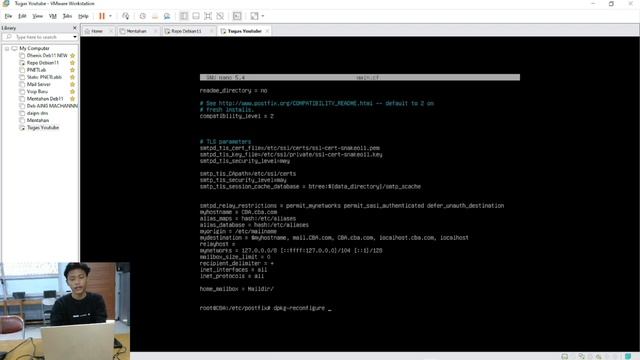640x360 pixels.
Task: Click the hard disk status bar icon
Action: point(564,356)
